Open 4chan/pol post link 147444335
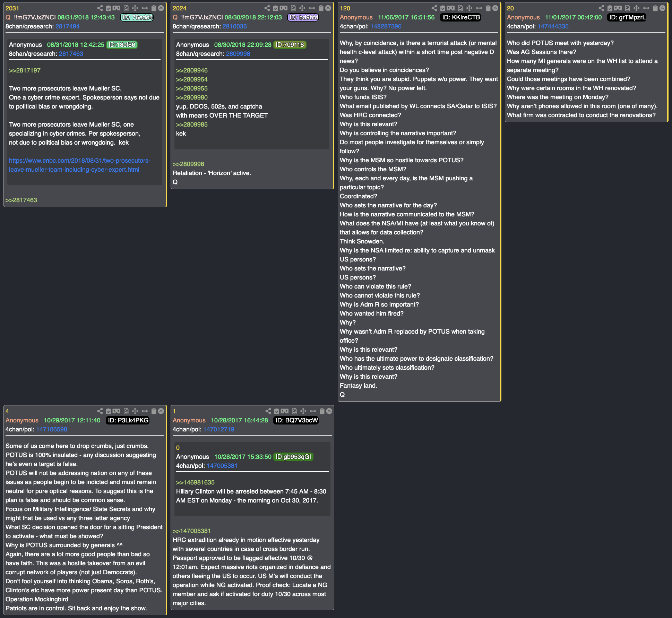672x618 pixels. (553, 26)
